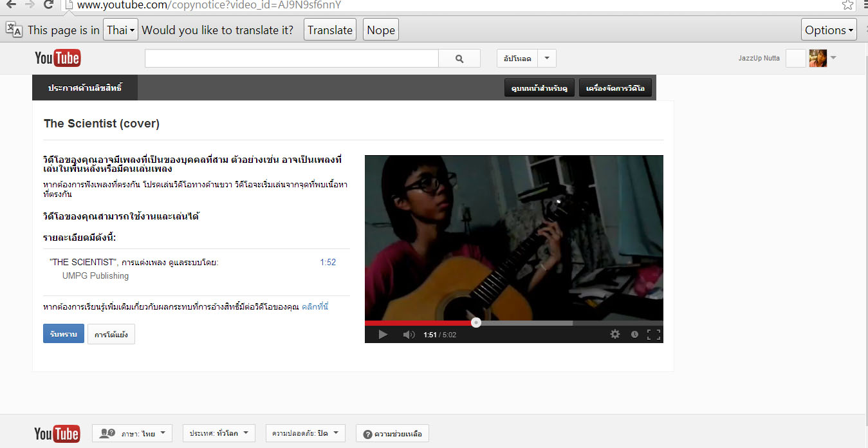868x448 pixels.
Task: Open the ความปลอดภัย: ปิด safety dropdown
Action: point(306,433)
